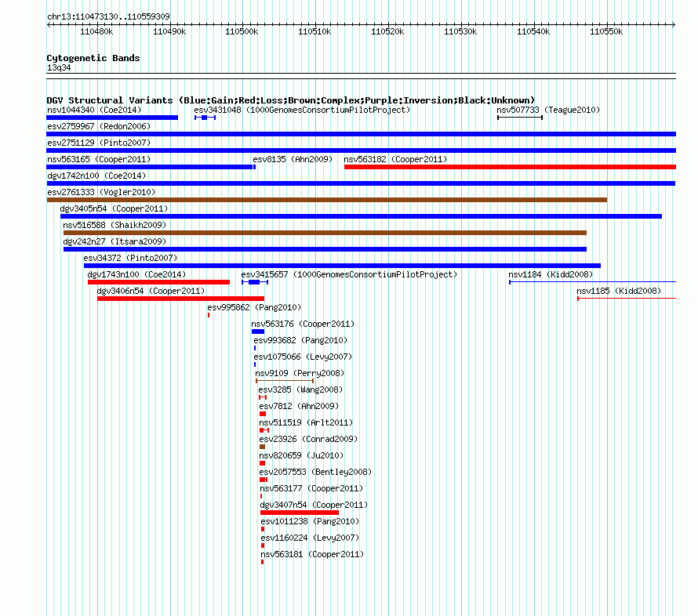Image resolution: width=698 pixels, height=616 pixels.
Task: Select the brown esv23926 glyph
Action: 262,447
